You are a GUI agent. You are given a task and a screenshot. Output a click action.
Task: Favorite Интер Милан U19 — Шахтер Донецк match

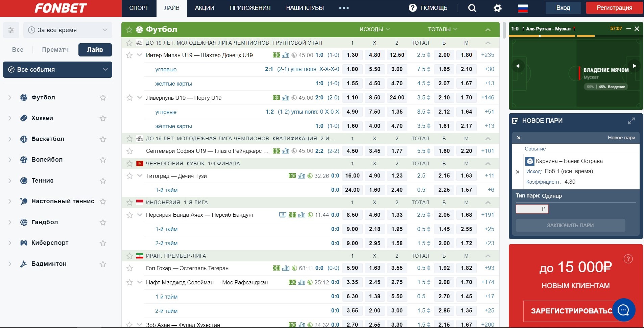tap(129, 55)
